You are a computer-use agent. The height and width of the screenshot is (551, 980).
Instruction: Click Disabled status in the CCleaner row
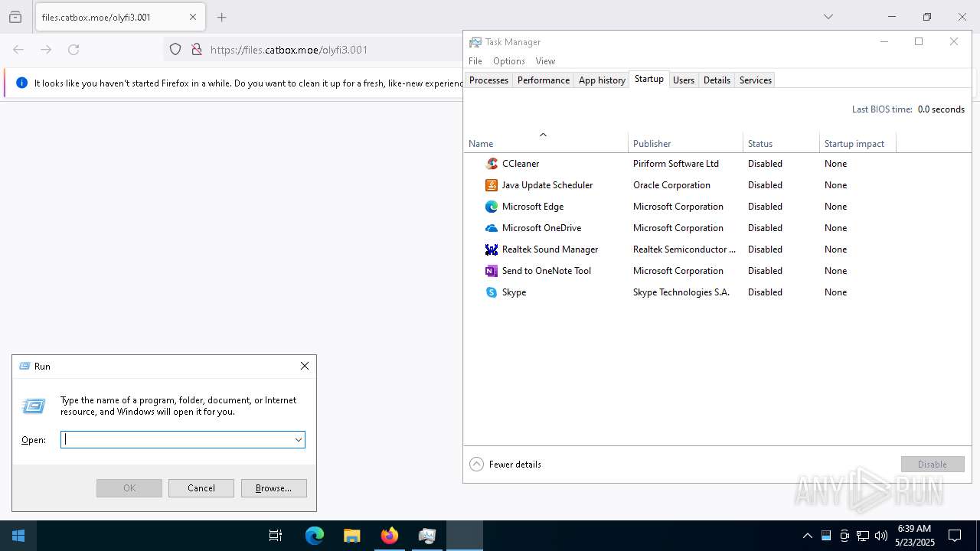pyautogui.click(x=765, y=164)
